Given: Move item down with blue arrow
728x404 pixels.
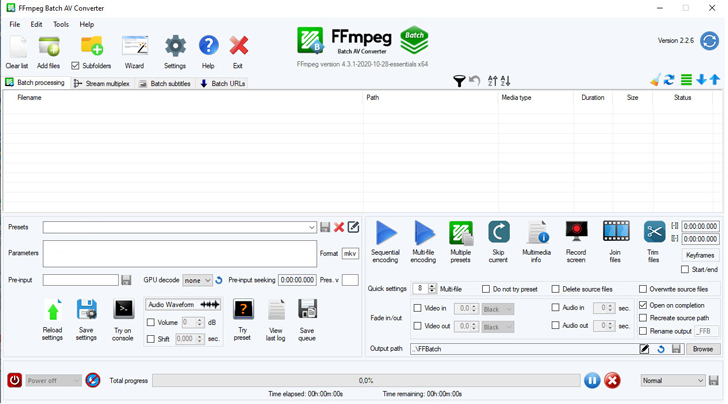Looking at the screenshot, I should pyautogui.click(x=701, y=80).
